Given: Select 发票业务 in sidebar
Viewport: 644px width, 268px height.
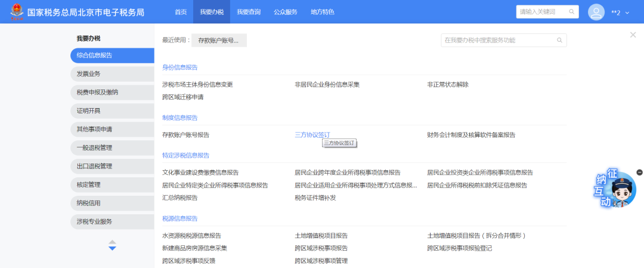Looking at the screenshot, I should tap(112, 74).
